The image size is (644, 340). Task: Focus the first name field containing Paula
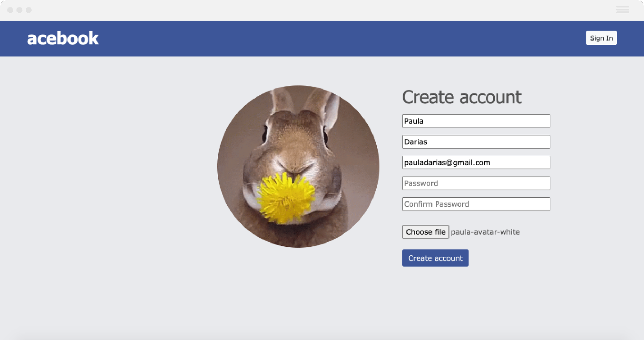pyautogui.click(x=476, y=121)
